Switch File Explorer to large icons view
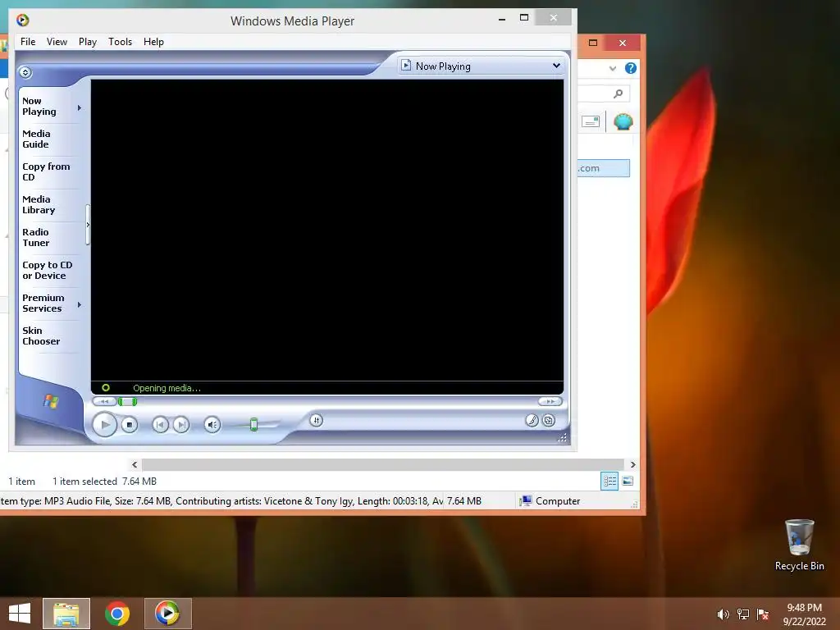Image resolution: width=840 pixels, height=630 pixels. (628, 481)
